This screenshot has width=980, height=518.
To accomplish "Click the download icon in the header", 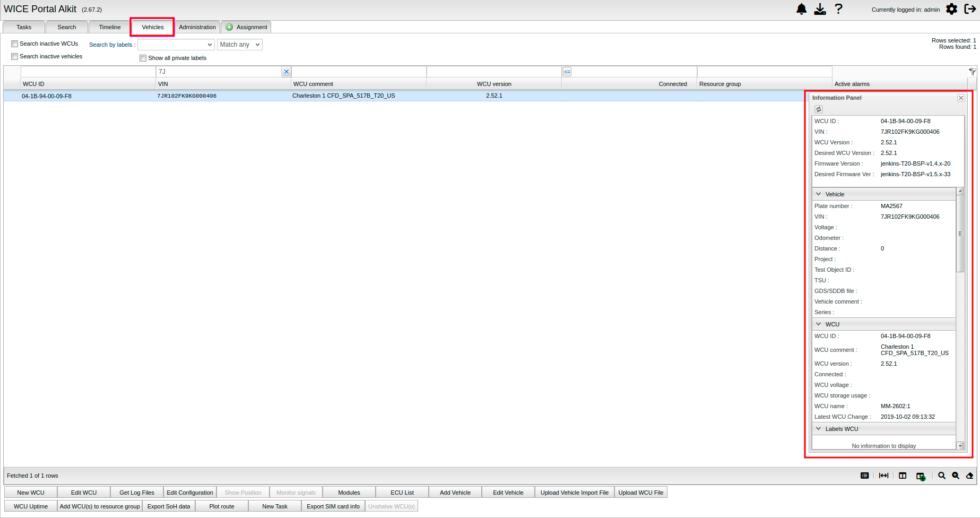I will pos(820,9).
